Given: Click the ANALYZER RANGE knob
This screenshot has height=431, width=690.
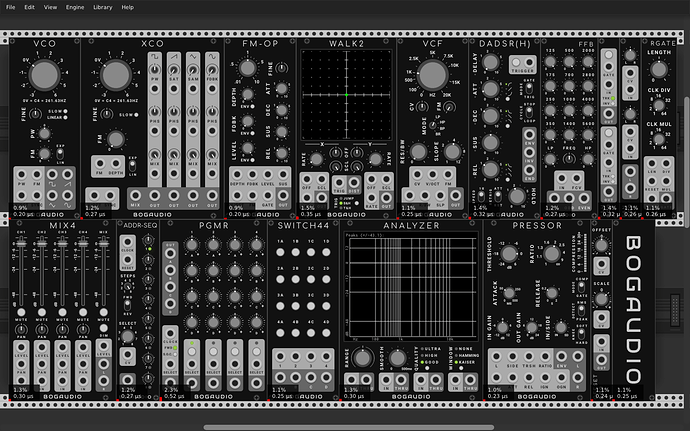Looking at the screenshot, I should (362, 358).
